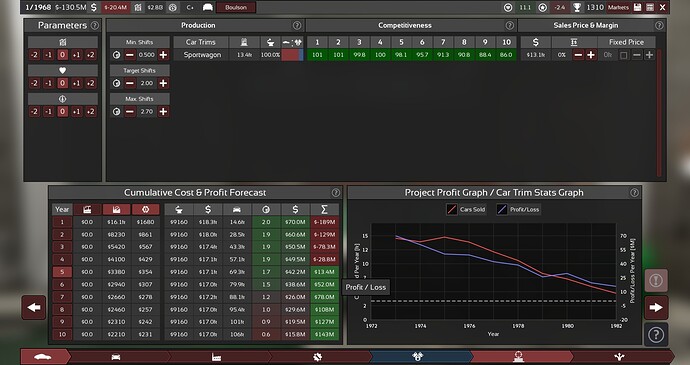The image size is (690, 365).
Task: Open the car trim stage tab in bottom bar
Action: (x=116, y=357)
